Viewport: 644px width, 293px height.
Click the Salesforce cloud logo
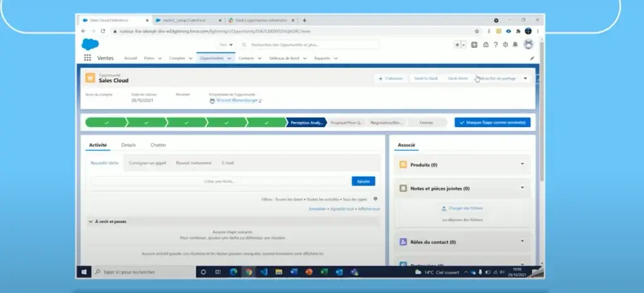[x=90, y=44]
